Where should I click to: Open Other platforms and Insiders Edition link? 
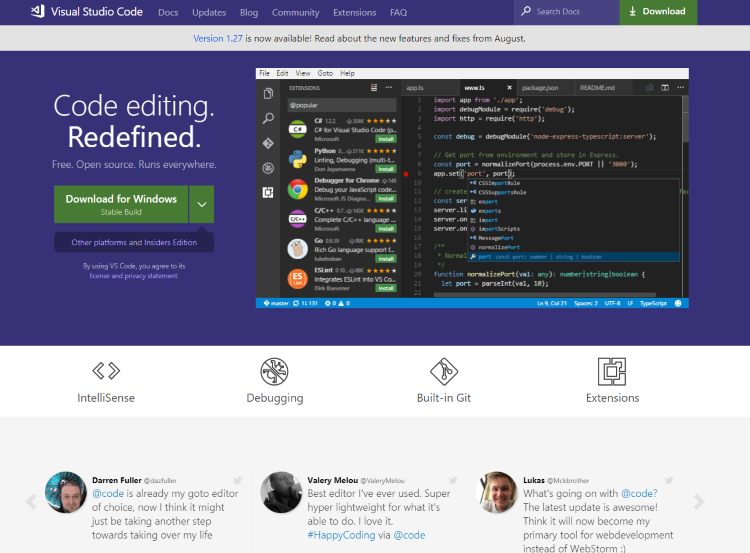tap(134, 243)
